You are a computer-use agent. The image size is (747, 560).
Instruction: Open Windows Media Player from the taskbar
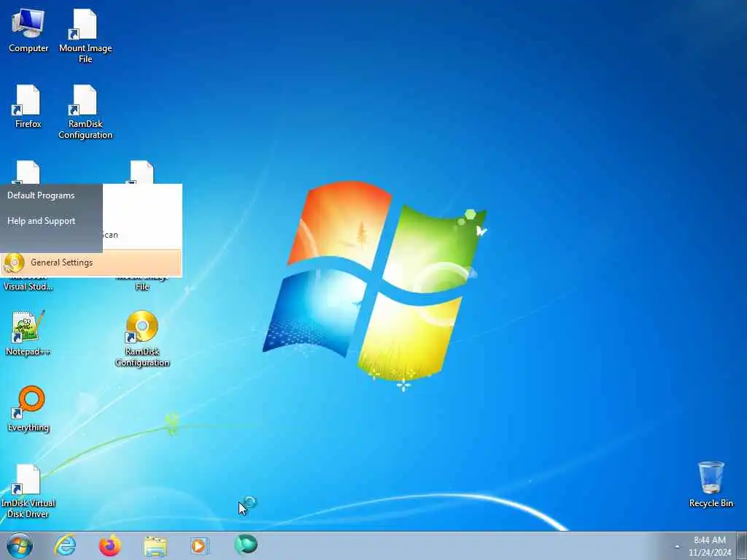pos(199,545)
